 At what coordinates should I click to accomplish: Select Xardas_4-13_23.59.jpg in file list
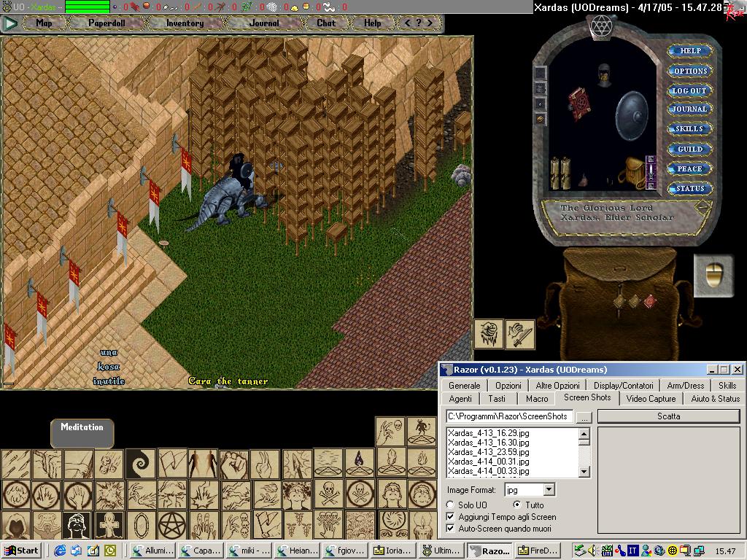(x=488, y=451)
